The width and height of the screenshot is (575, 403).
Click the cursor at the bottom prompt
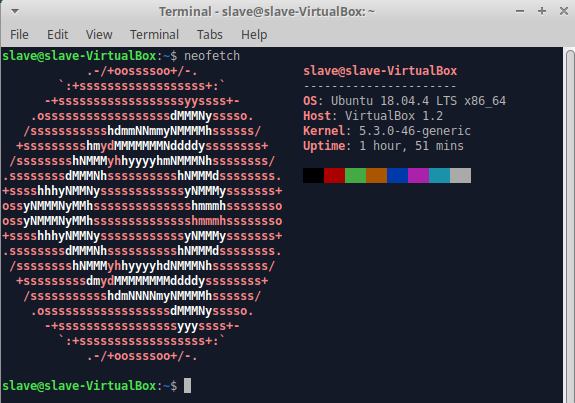point(187,385)
